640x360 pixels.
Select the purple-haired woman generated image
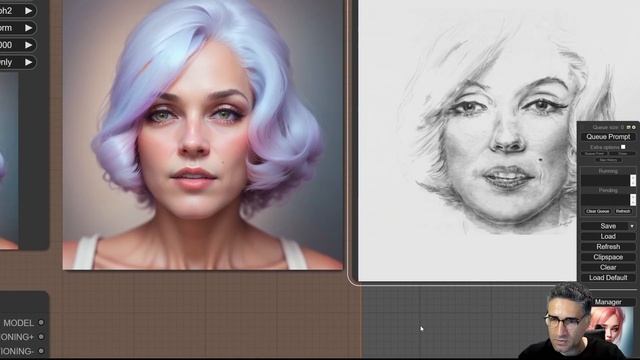point(202,135)
